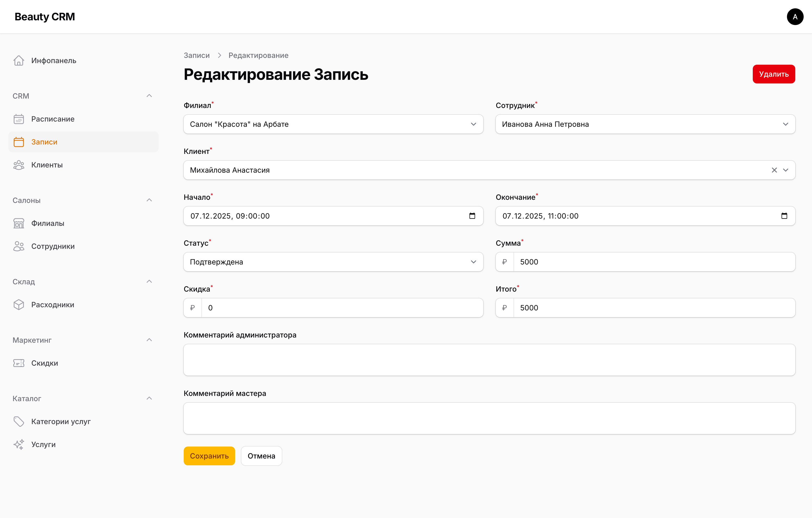The image size is (812, 518).
Task: Open Категории услуг in sidebar
Action: [83, 421]
